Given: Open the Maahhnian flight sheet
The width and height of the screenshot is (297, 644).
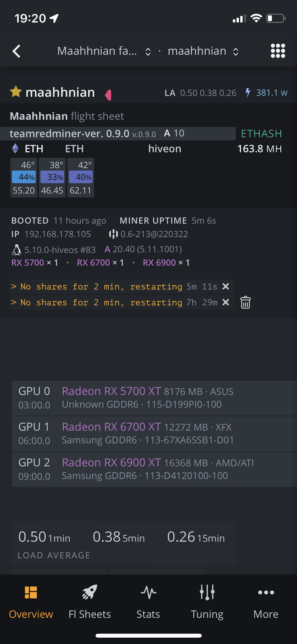Looking at the screenshot, I should (x=67, y=116).
